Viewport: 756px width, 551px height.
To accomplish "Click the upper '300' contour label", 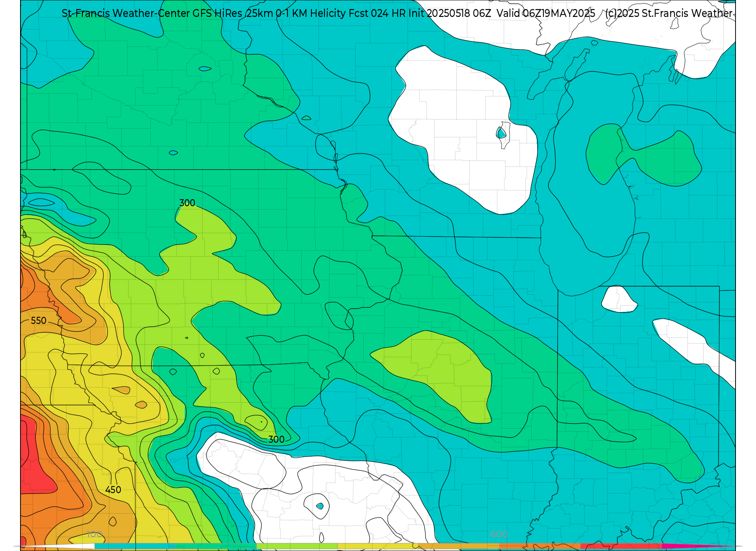I will coord(187,203).
